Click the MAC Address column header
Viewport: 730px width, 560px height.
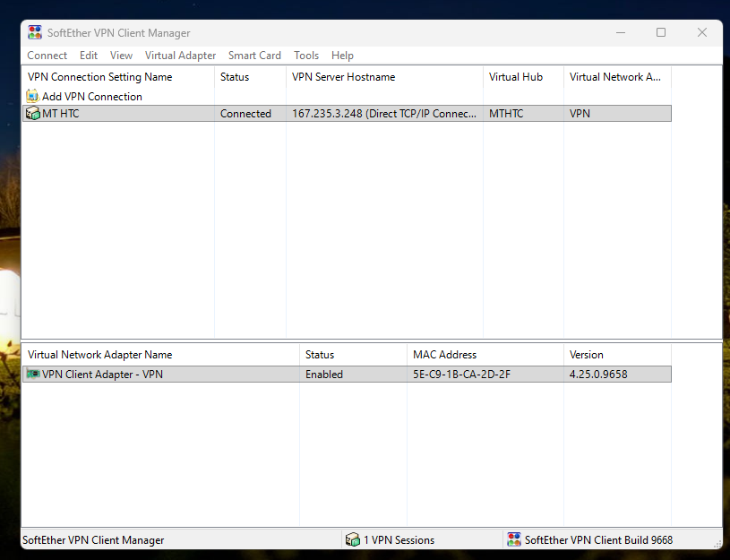pos(444,355)
